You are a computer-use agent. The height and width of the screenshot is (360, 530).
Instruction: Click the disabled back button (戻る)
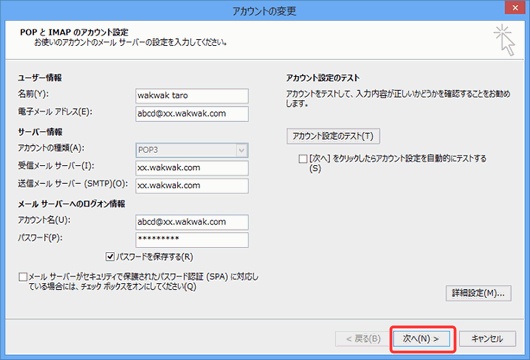[363, 339]
